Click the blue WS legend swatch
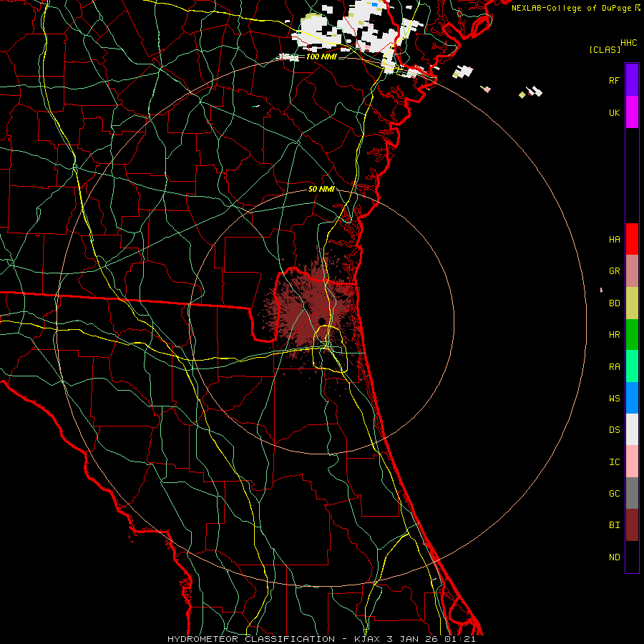This screenshot has width=644, height=644. coord(632,398)
